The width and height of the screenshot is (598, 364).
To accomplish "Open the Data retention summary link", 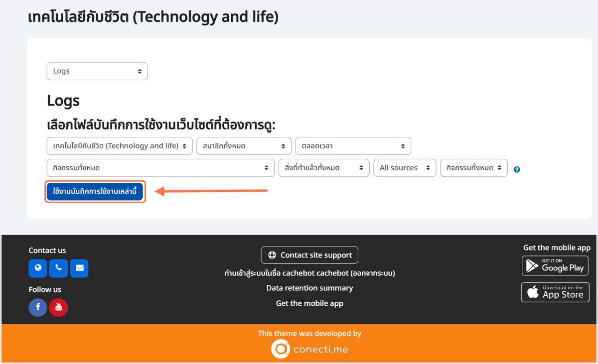I will [x=309, y=288].
